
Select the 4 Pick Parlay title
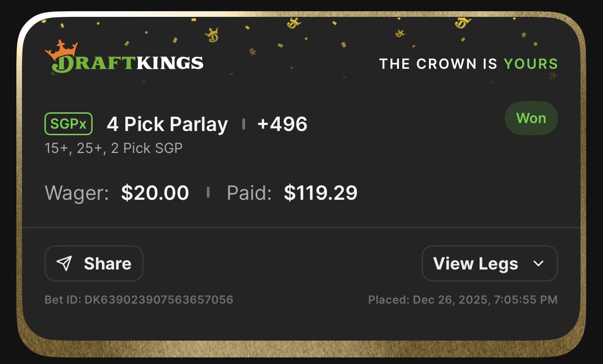pos(167,124)
